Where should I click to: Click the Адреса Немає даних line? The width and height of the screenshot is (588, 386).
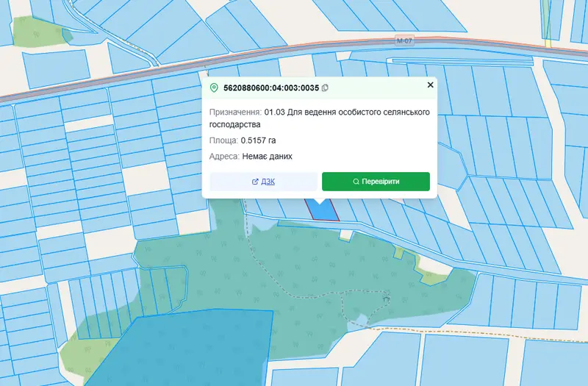pos(251,157)
